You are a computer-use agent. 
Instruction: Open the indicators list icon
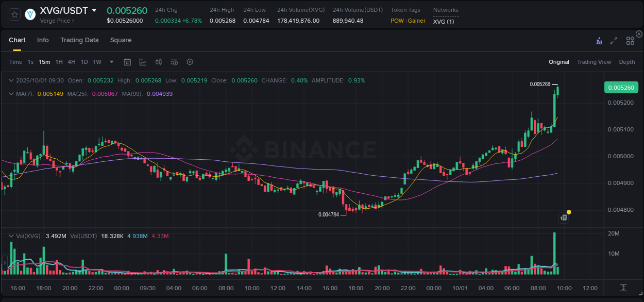pos(174,62)
